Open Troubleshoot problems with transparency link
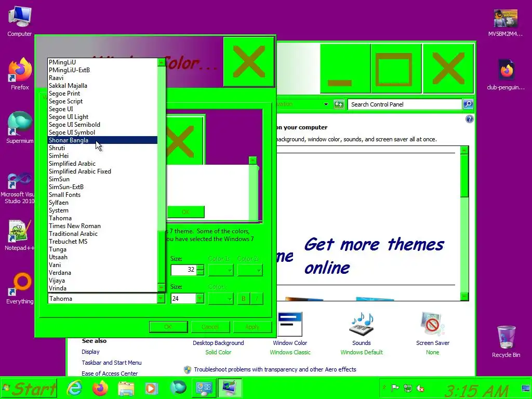This screenshot has height=399, width=532. [x=275, y=369]
